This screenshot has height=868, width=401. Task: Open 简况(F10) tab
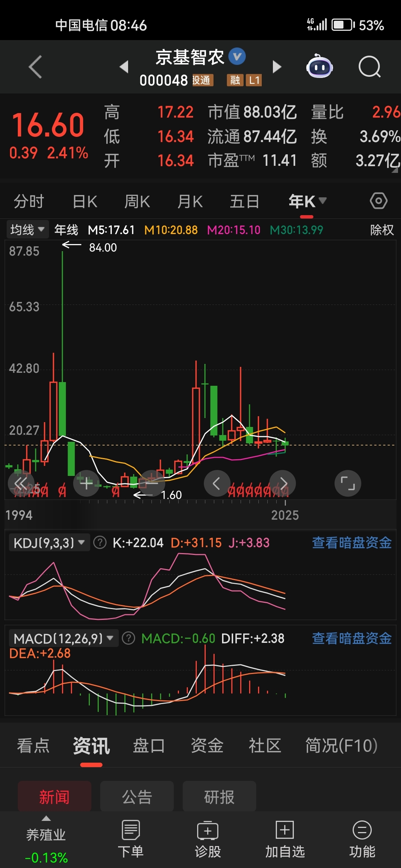(x=341, y=746)
